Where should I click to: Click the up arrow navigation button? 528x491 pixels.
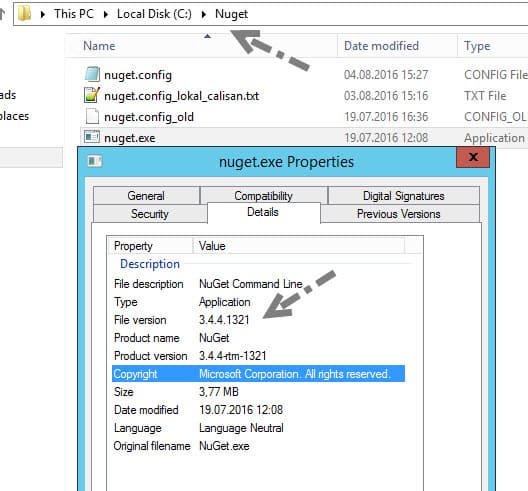(2, 14)
